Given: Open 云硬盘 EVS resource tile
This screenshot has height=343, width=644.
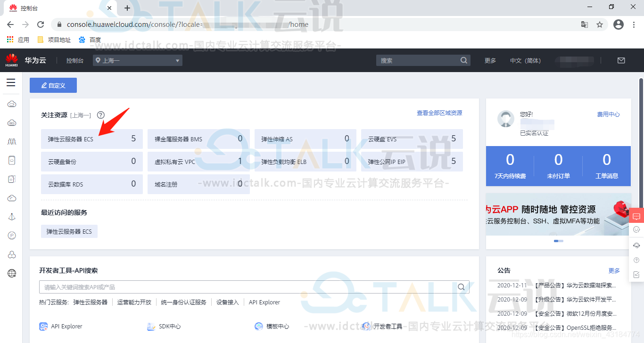Looking at the screenshot, I should [412, 139].
